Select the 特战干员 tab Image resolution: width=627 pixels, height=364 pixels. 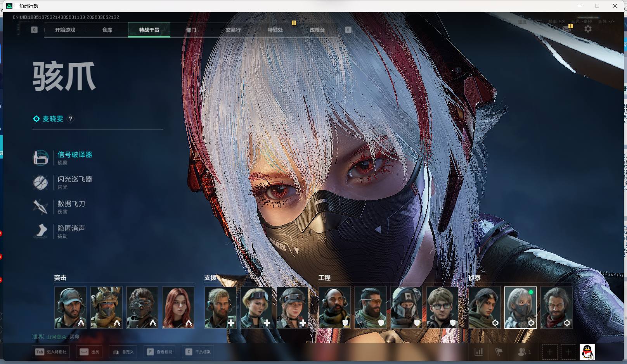click(x=149, y=30)
